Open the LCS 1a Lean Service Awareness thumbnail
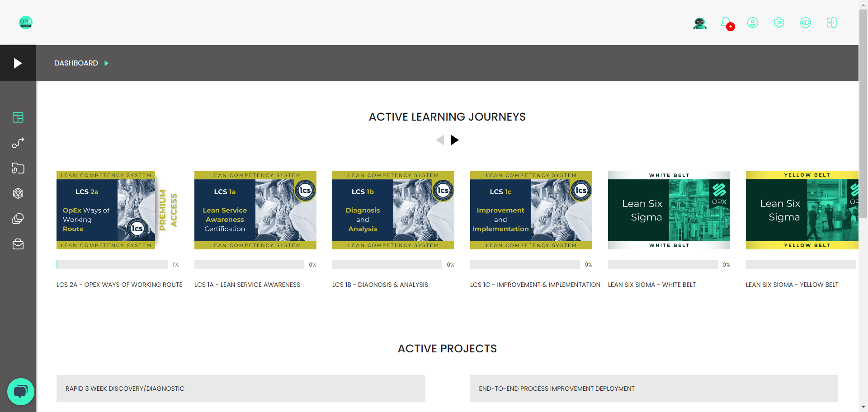This screenshot has height=412, width=868. click(255, 210)
